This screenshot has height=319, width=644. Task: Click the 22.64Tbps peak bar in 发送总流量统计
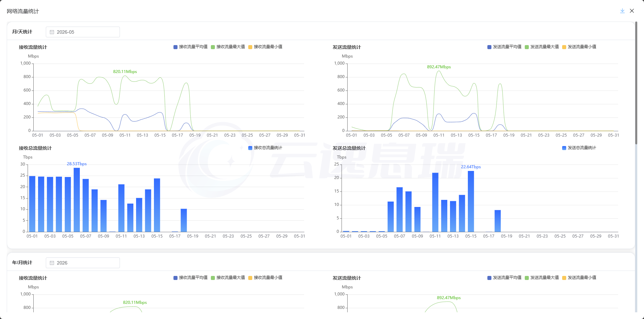[x=471, y=201]
